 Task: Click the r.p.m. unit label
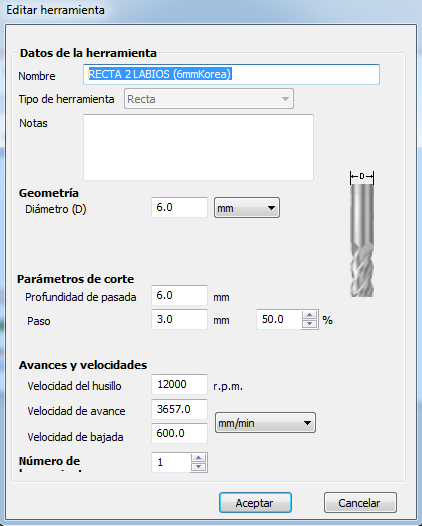pyautogui.click(x=228, y=386)
